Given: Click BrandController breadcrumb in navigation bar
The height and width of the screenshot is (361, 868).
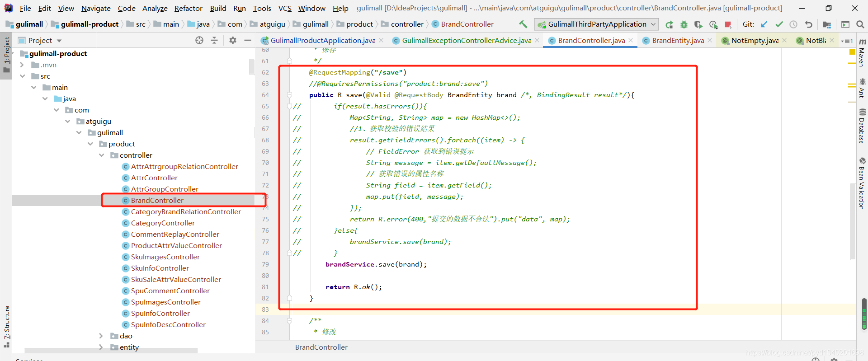Looking at the screenshot, I should tap(463, 24).
